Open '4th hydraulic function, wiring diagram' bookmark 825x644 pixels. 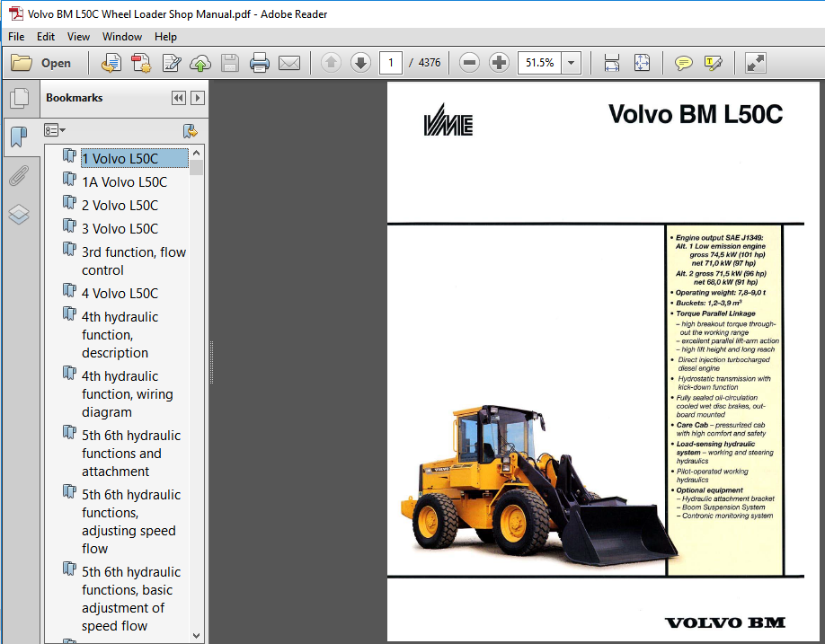pos(128,394)
